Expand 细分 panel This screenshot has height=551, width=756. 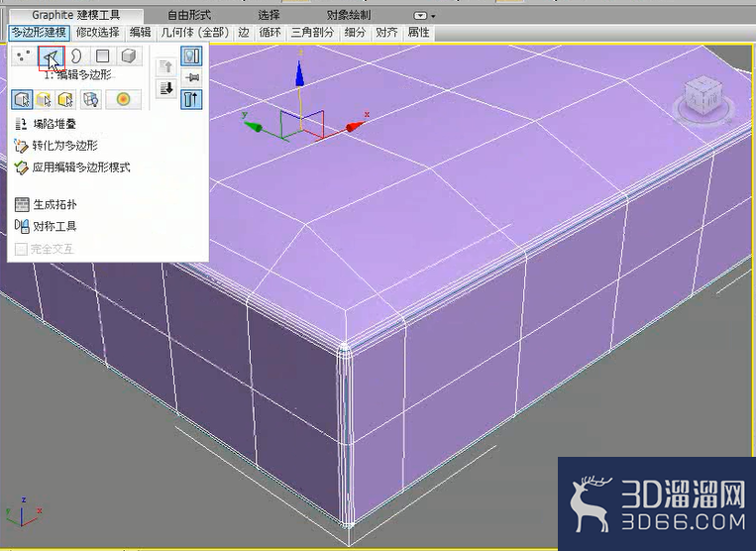click(355, 33)
